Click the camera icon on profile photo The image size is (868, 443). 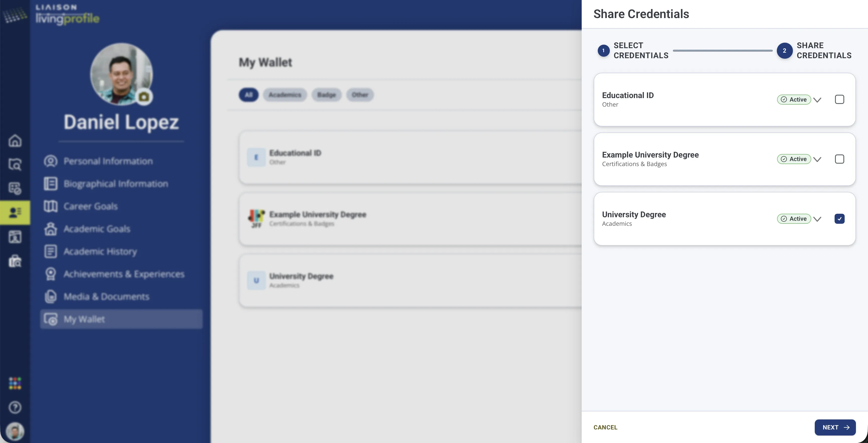click(x=144, y=97)
